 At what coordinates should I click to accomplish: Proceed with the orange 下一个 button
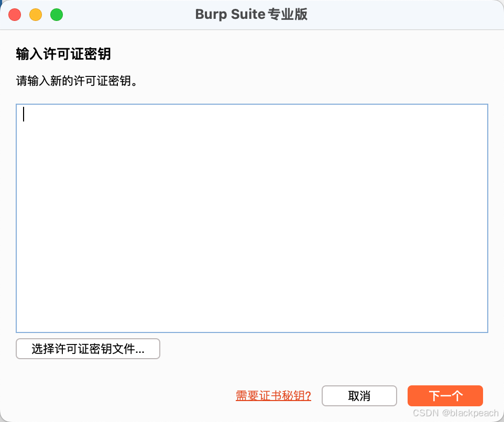click(x=445, y=396)
